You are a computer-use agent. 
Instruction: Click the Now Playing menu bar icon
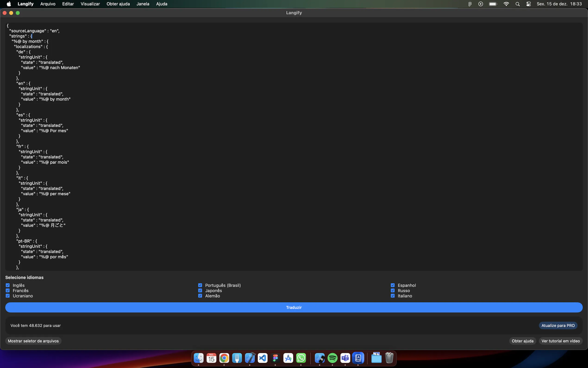(x=481, y=4)
